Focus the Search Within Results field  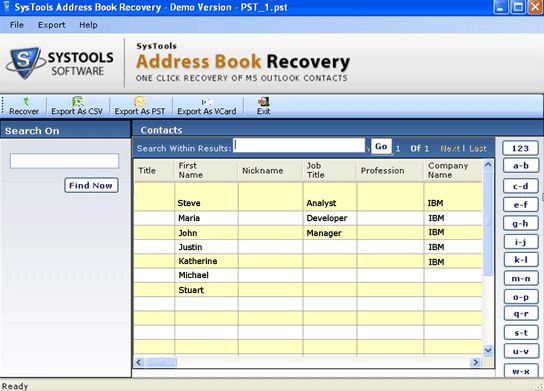point(299,145)
